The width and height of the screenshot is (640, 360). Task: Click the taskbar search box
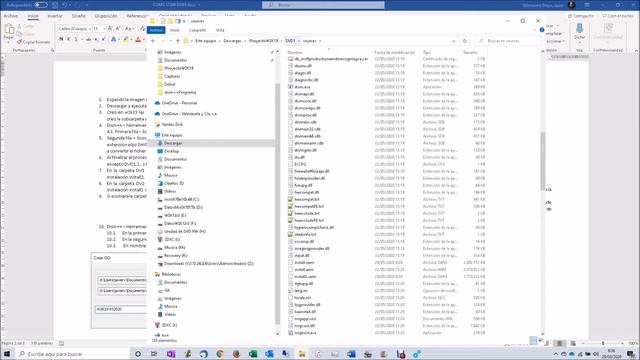(72, 354)
